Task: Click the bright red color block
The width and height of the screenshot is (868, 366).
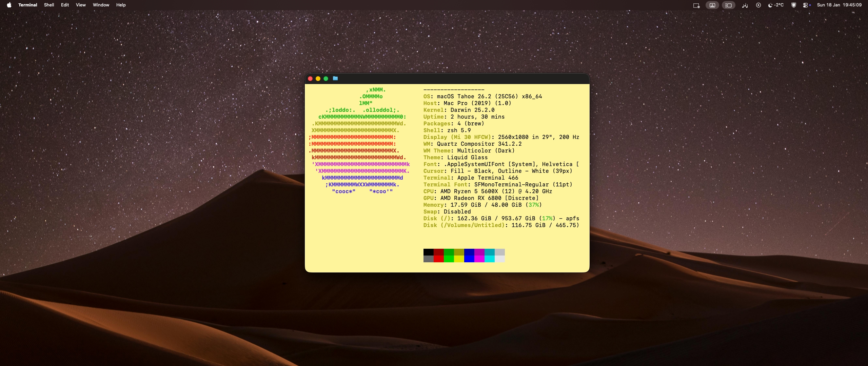Action: pyautogui.click(x=438, y=259)
